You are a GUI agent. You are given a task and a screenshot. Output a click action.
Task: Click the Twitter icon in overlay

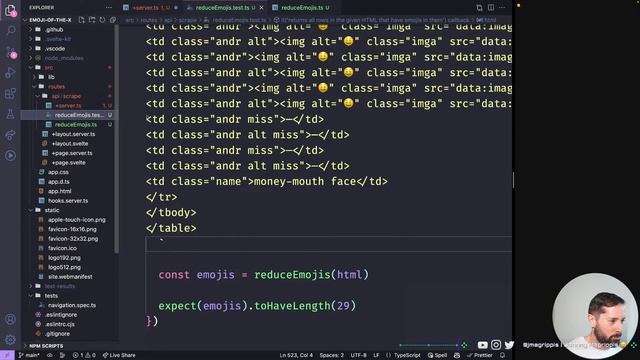509,345
